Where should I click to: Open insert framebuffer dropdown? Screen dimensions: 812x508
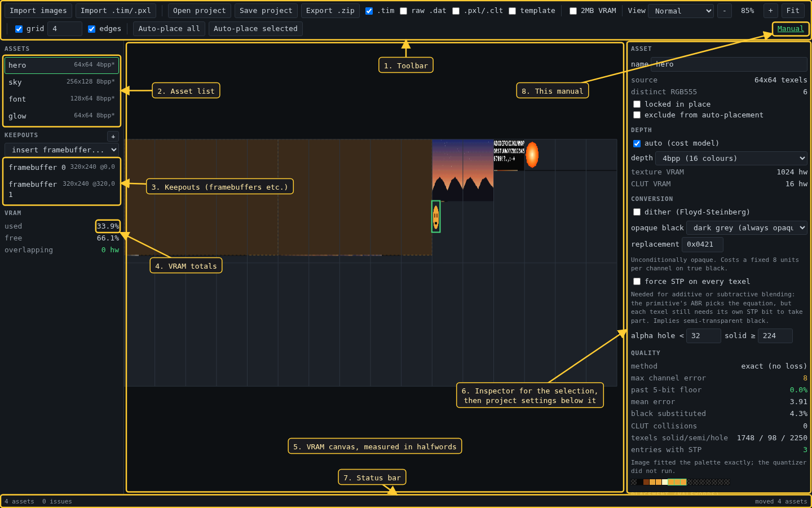[62, 150]
